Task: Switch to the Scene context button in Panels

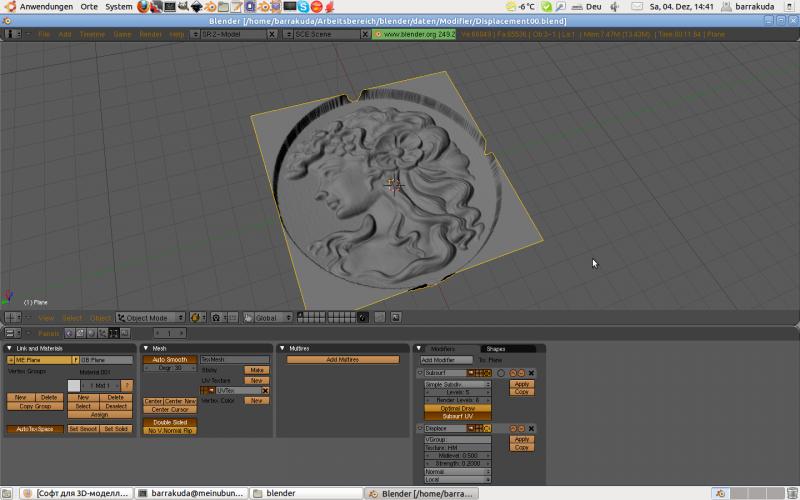Action: pos(124,333)
